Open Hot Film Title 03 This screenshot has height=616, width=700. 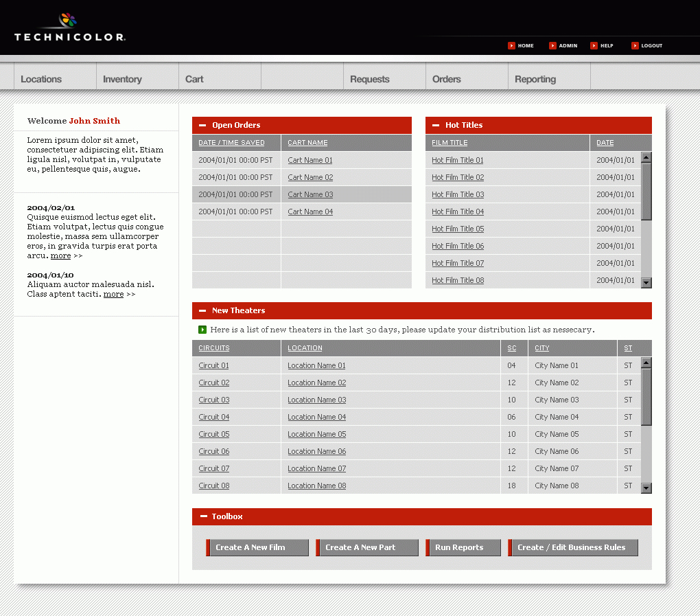point(458,194)
